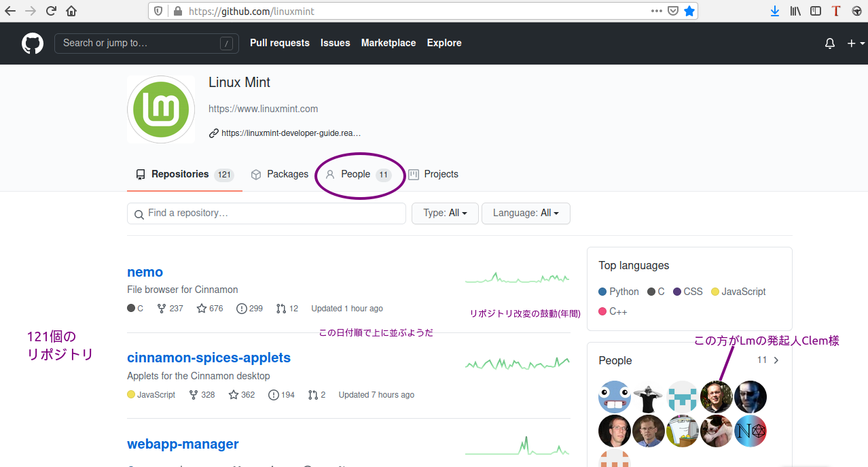
Task: Click the Find a repository search field
Action: pos(266,213)
